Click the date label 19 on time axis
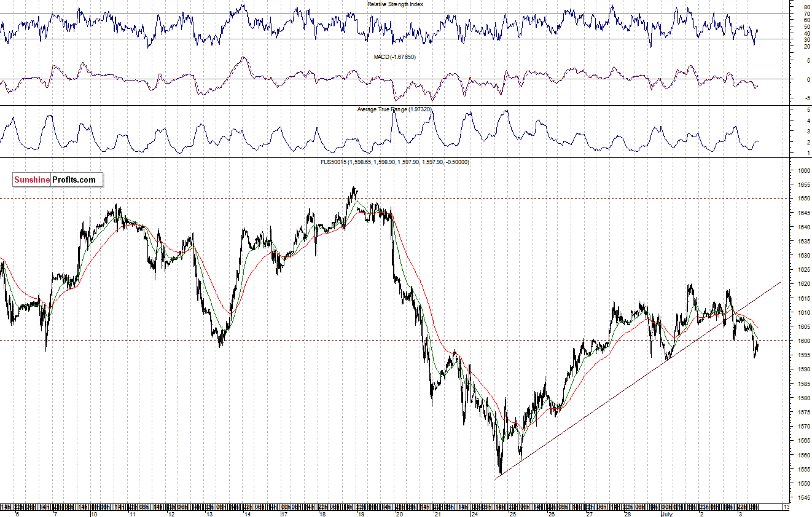 (x=361, y=513)
